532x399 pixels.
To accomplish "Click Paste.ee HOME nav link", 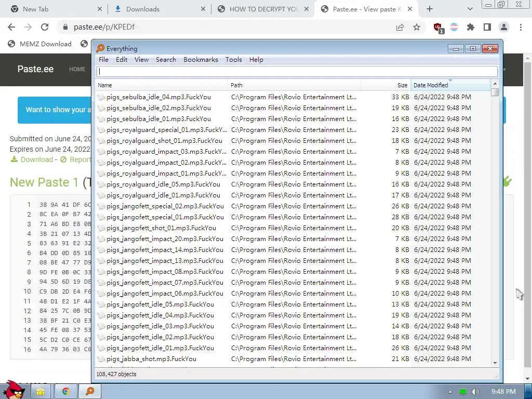I will point(77,69).
